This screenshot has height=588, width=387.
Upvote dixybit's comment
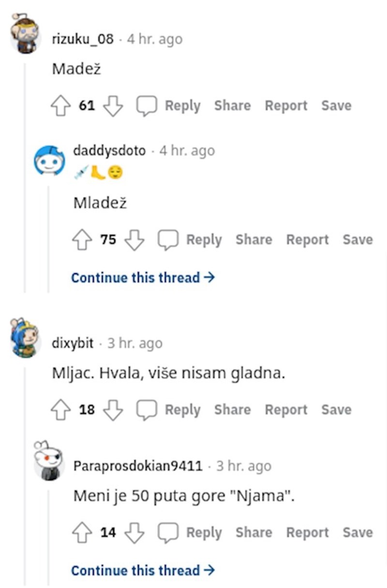(60, 410)
